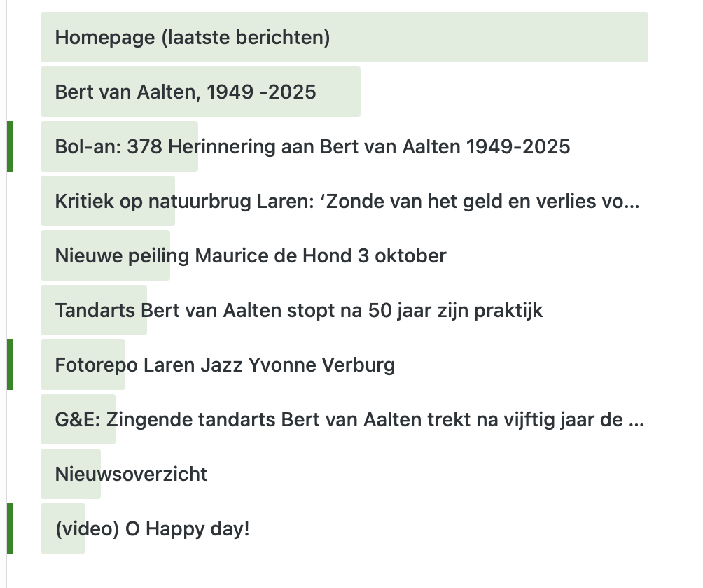The width and height of the screenshot is (703, 588).
Task: Open the (video) O Happy day! item
Action: [x=152, y=528]
